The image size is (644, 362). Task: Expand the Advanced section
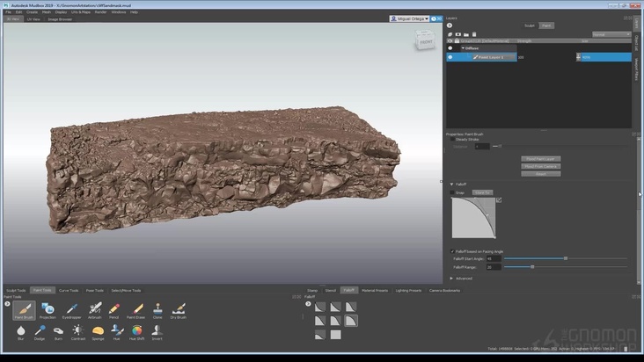click(x=452, y=278)
